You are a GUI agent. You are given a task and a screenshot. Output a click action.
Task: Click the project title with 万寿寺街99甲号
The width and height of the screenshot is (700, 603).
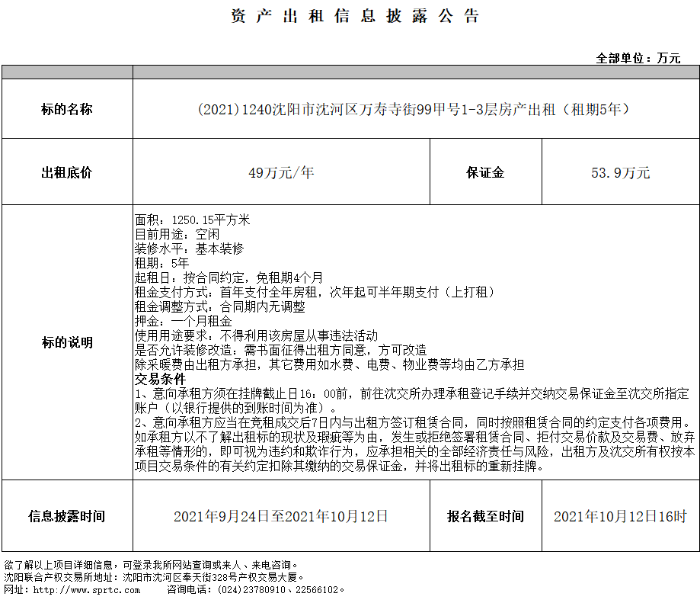pos(415,109)
